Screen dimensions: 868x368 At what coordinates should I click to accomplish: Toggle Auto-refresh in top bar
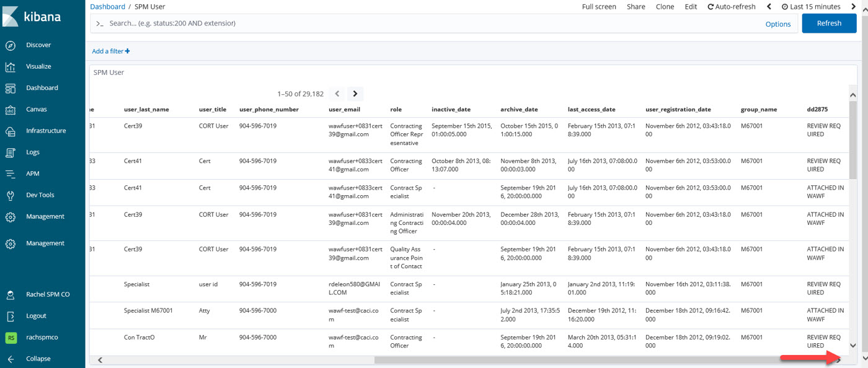tap(732, 7)
